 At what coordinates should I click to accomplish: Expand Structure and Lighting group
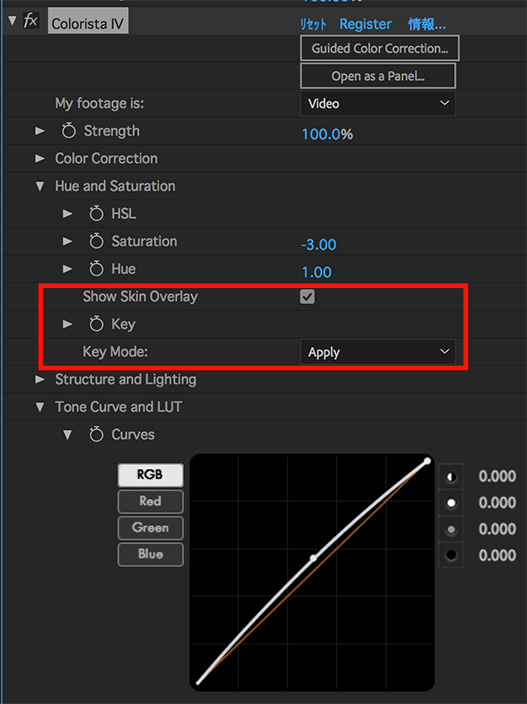point(40,379)
